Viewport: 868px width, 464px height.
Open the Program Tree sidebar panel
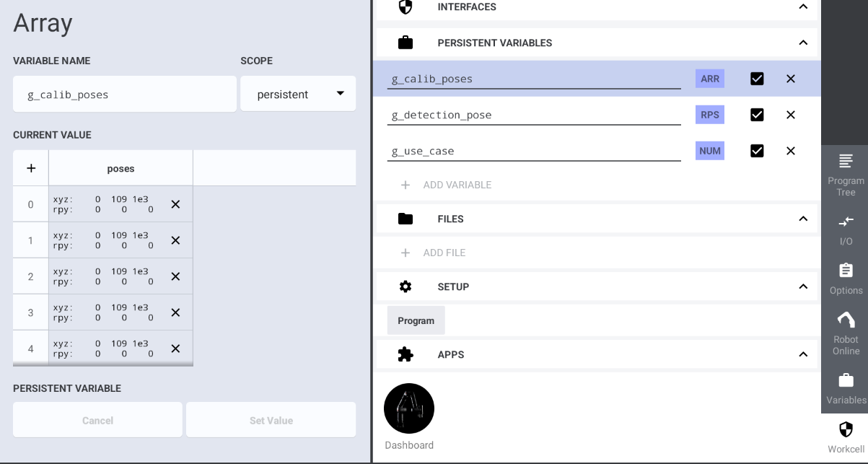pos(846,174)
